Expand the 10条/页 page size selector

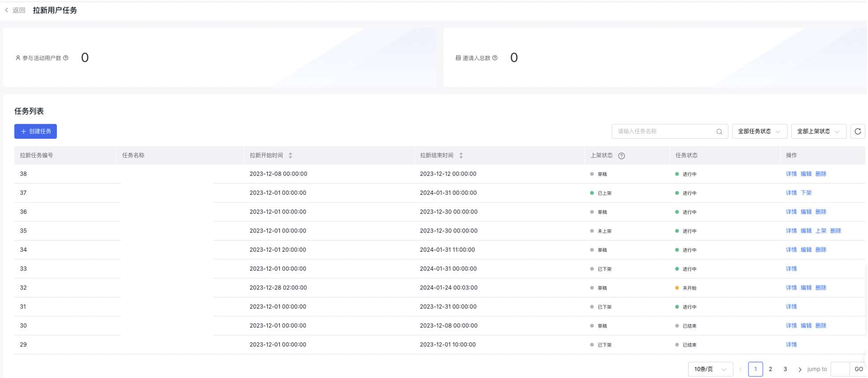pos(710,370)
